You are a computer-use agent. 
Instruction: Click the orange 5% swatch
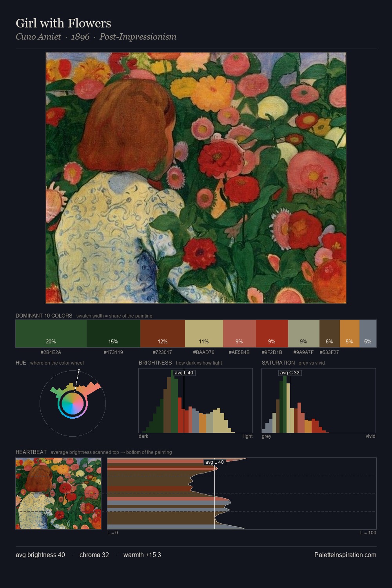tap(350, 334)
